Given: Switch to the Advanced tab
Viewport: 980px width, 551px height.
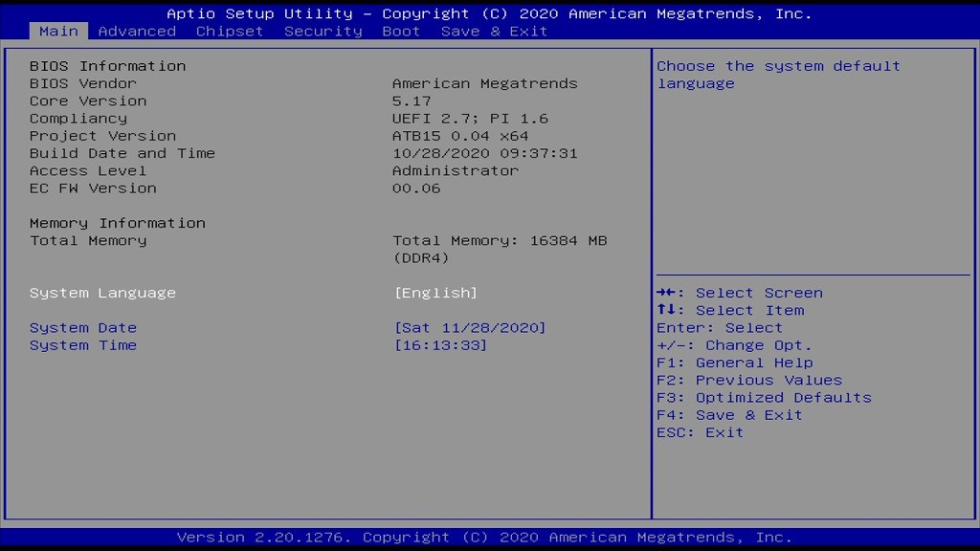Looking at the screenshot, I should click(137, 32).
